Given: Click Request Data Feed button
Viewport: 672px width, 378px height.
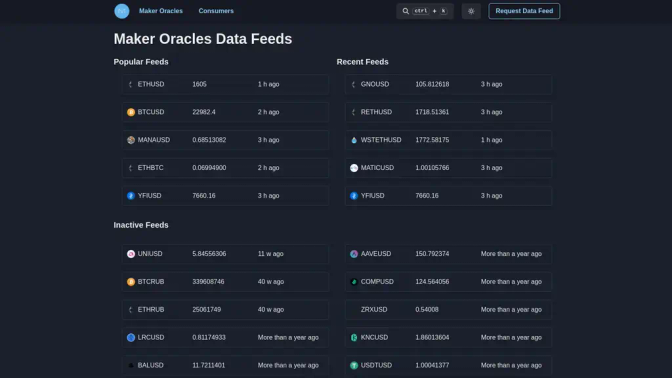Looking at the screenshot, I should tap(524, 11).
